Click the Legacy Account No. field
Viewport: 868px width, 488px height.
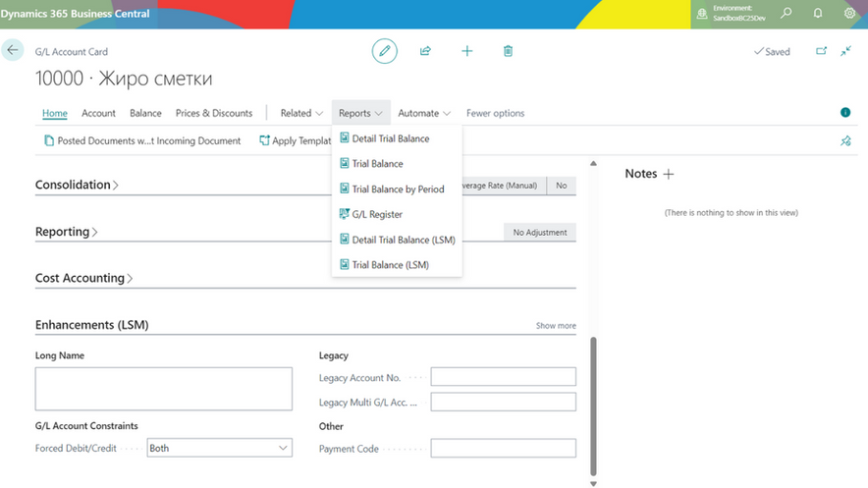(503, 377)
